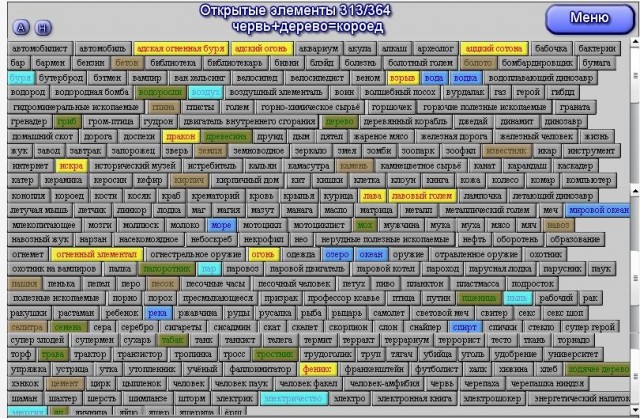Select the воздушный элементаль element

(x=276, y=92)
